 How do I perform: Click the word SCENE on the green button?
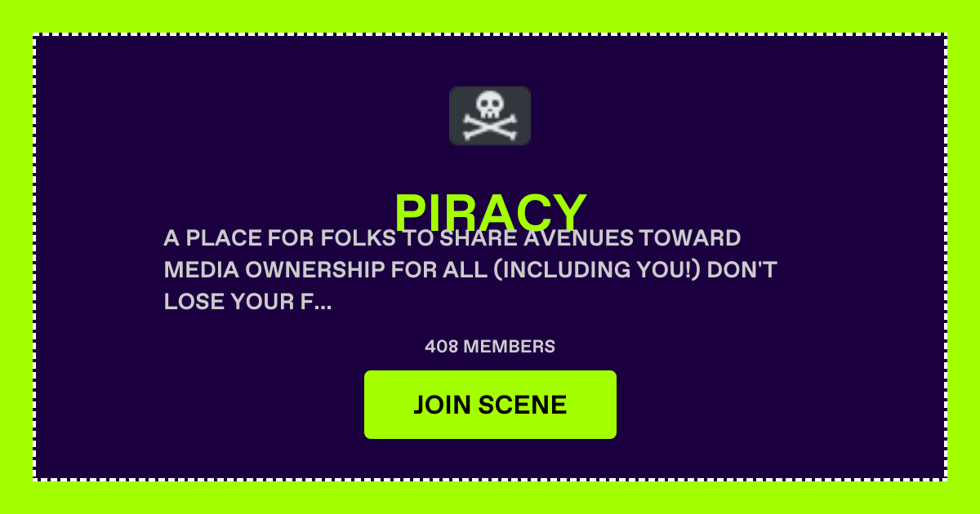(x=523, y=405)
